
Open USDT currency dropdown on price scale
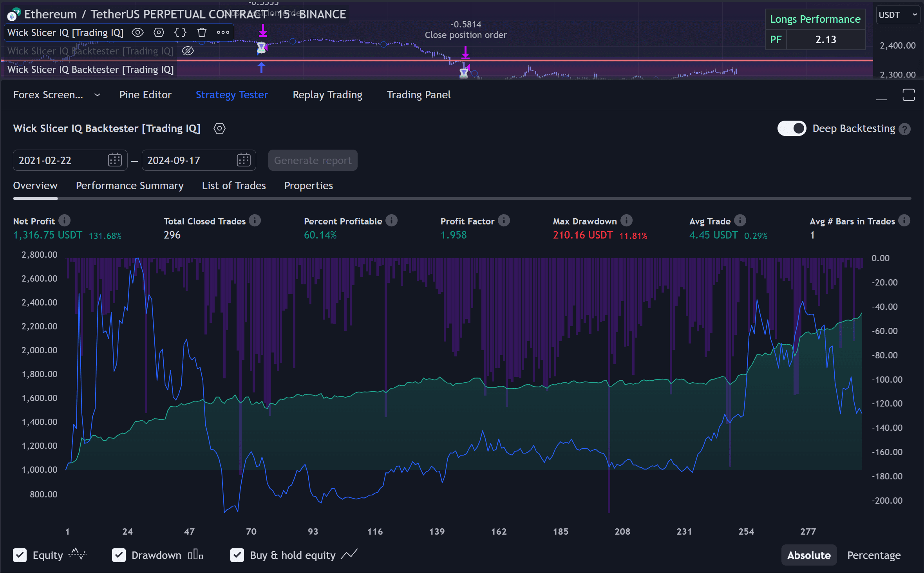tap(898, 15)
